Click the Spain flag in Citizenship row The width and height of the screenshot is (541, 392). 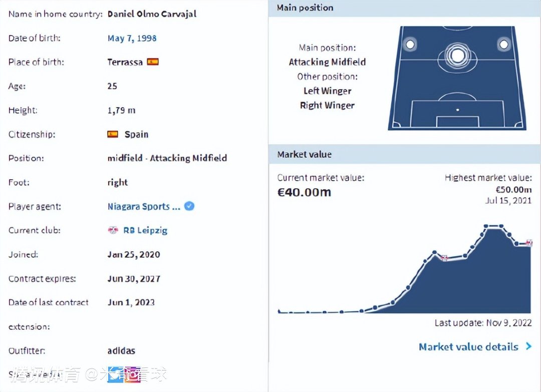[113, 134]
